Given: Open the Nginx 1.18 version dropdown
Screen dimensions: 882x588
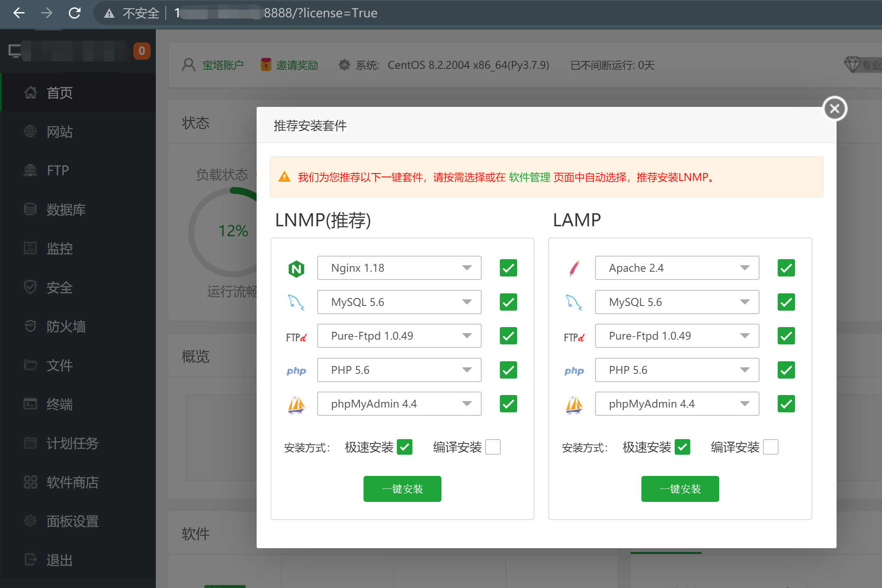Looking at the screenshot, I should (399, 268).
